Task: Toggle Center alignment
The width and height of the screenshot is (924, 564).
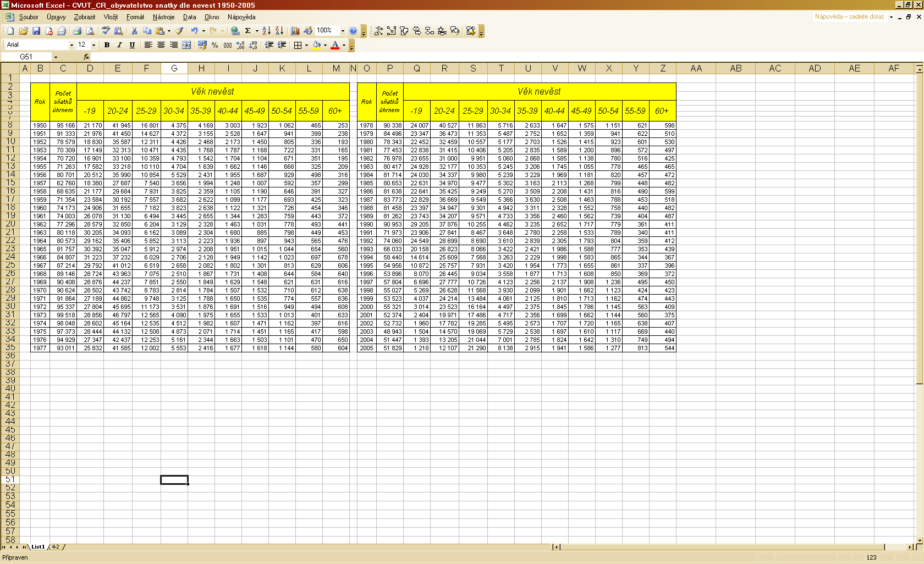Action: 161,45
